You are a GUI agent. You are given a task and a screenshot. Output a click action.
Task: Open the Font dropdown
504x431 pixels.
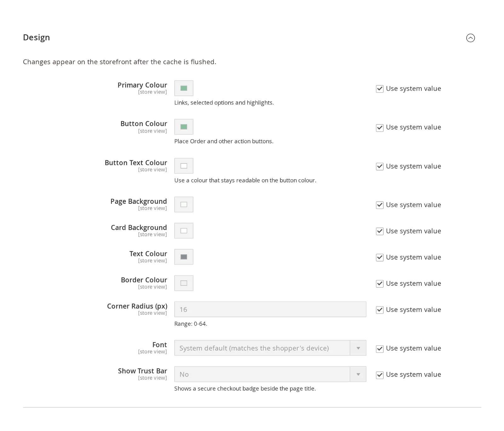click(270, 348)
